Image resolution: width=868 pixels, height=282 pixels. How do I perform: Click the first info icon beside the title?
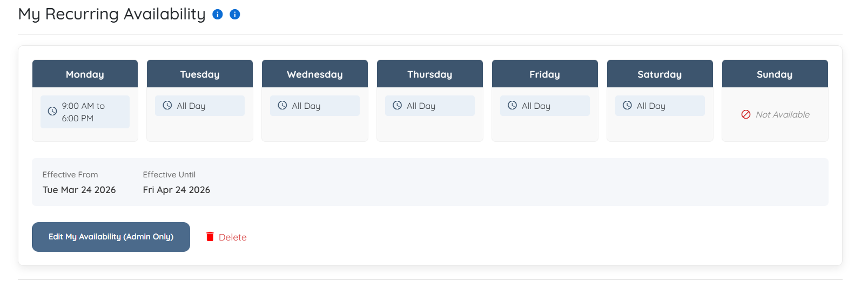[x=218, y=15]
